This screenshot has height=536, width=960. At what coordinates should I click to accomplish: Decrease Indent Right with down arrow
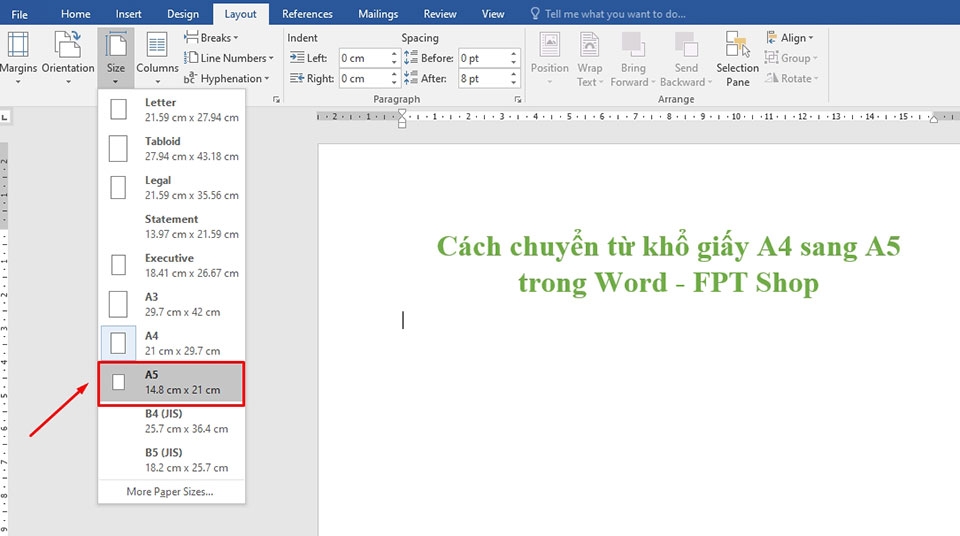point(394,82)
